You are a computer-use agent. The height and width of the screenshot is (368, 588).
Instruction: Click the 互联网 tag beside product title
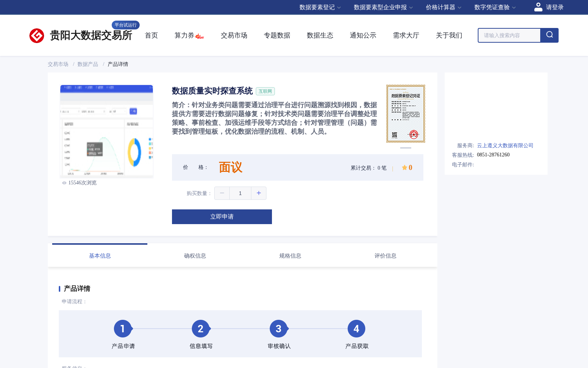[265, 91]
